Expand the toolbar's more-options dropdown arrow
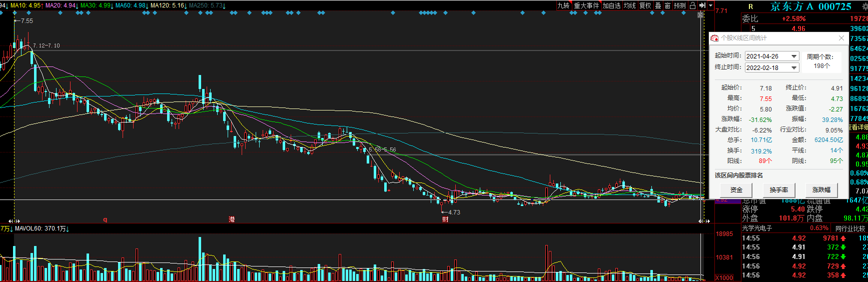 point(710,5)
